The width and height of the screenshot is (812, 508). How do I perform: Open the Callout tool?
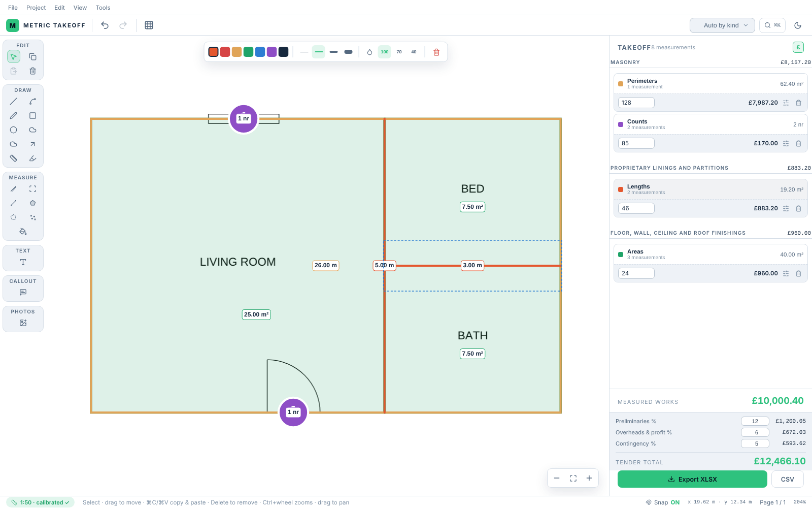(x=23, y=293)
